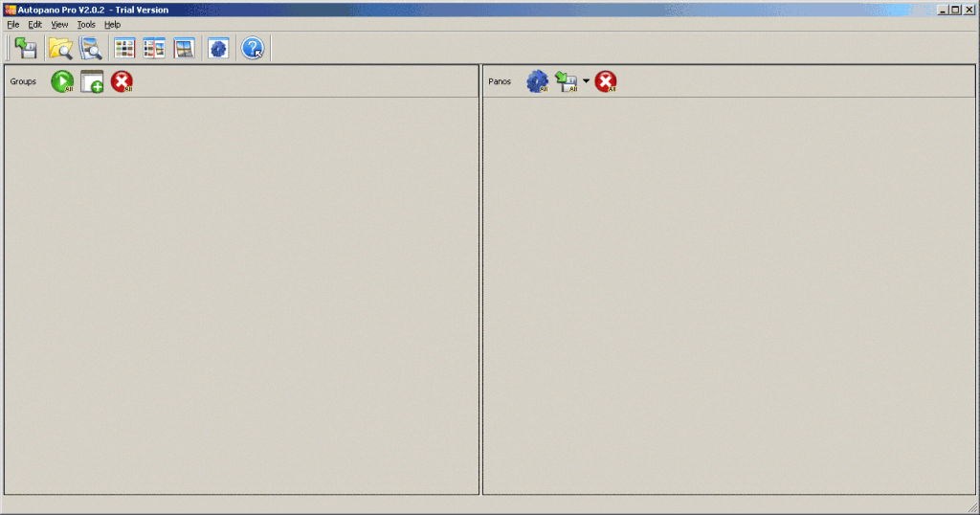Open the Tools menu
Screen dimensions: 980x515
(86, 24)
